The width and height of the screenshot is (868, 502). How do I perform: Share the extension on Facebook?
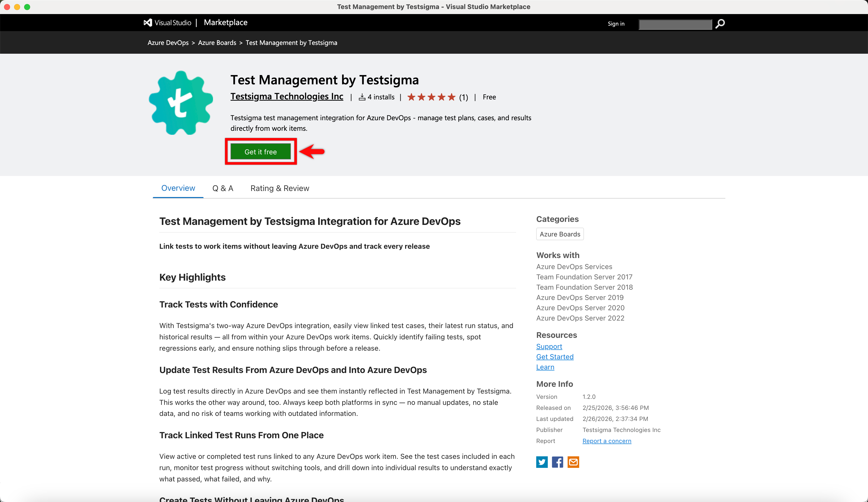[x=557, y=462]
